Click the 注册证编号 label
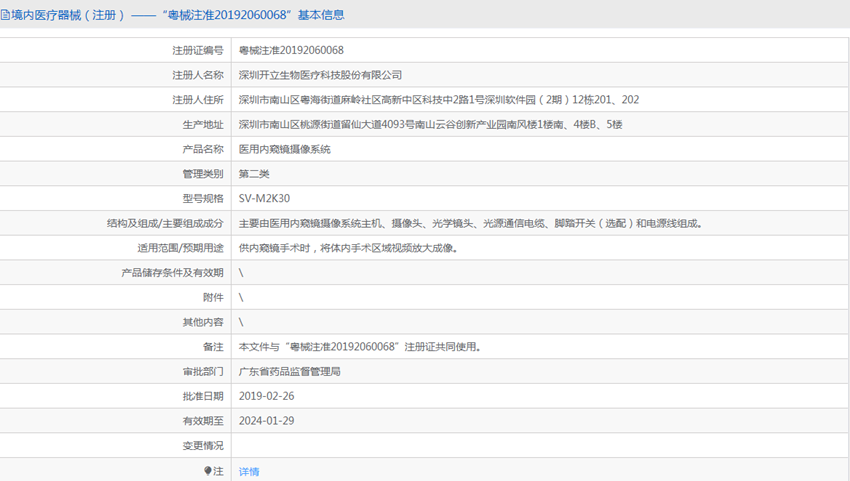The width and height of the screenshot is (850, 481). click(x=198, y=50)
